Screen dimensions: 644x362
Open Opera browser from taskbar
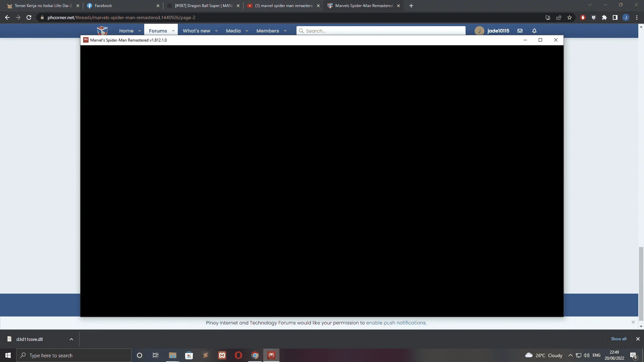click(238, 355)
